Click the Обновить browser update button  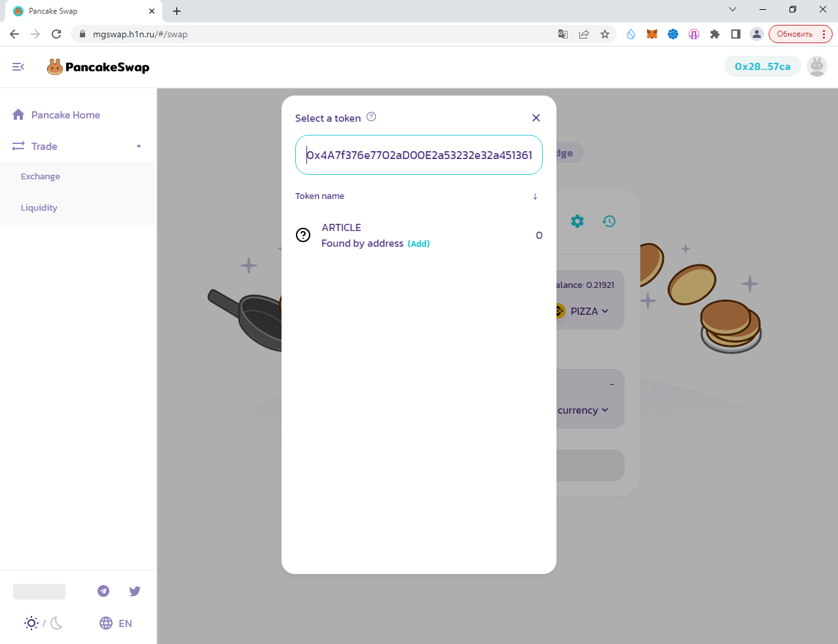pyautogui.click(x=801, y=34)
